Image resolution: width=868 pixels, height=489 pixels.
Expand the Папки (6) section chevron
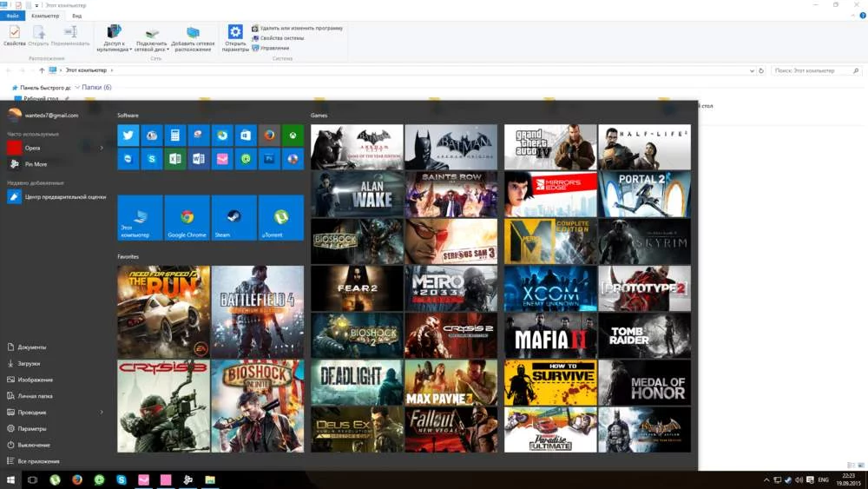pos(77,88)
